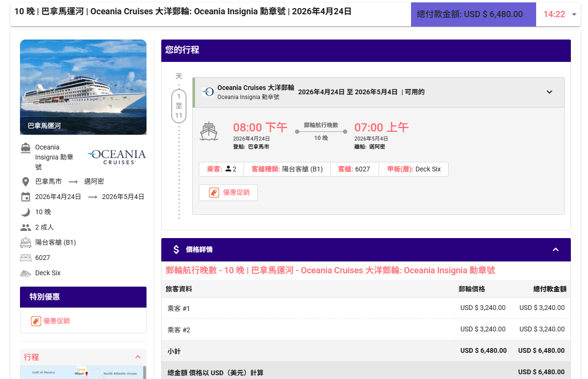Click the ship icon beside Oceania Insignia in sidebar
The height and width of the screenshot is (379, 588).
tap(26, 148)
